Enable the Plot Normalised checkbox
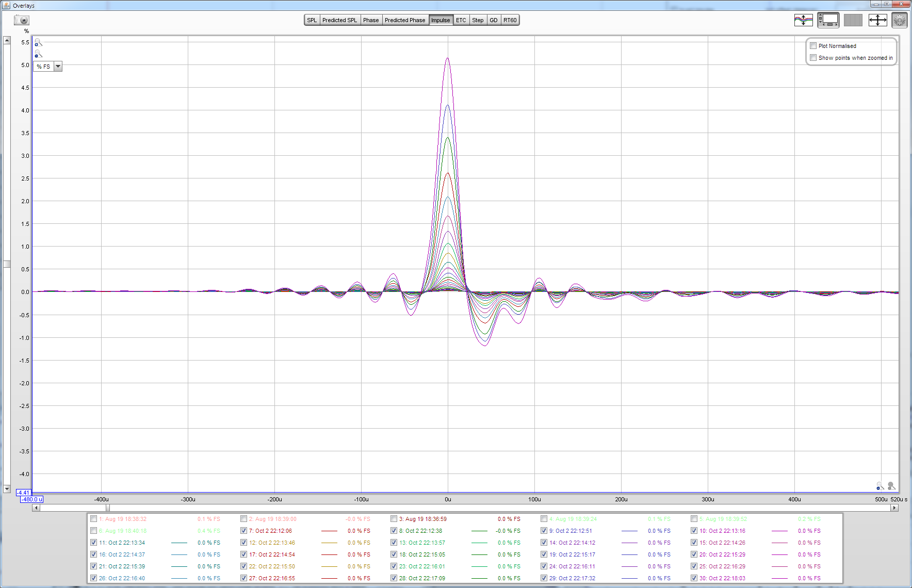This screenshot has height=588, width=912. [813, 46]
